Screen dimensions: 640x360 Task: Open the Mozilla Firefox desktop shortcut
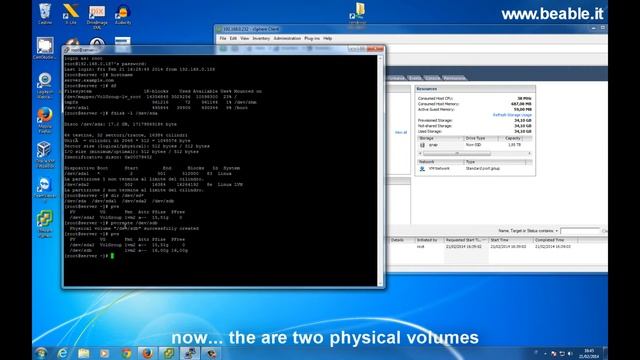45,120
